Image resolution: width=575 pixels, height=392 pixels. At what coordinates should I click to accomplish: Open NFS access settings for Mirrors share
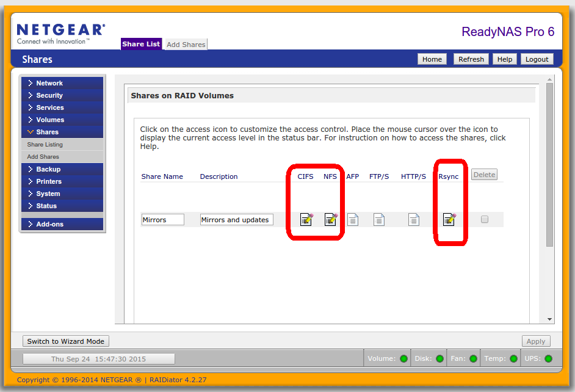pos(331,219)
